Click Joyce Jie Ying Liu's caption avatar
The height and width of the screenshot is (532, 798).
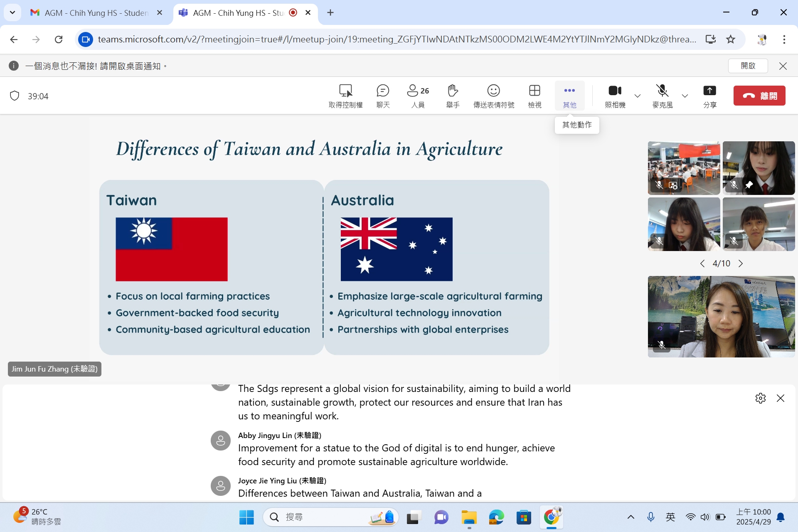click(221, 486)
